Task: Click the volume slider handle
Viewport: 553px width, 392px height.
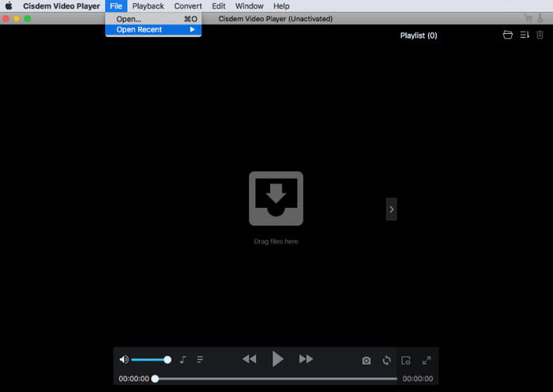Action: (167, 360)
